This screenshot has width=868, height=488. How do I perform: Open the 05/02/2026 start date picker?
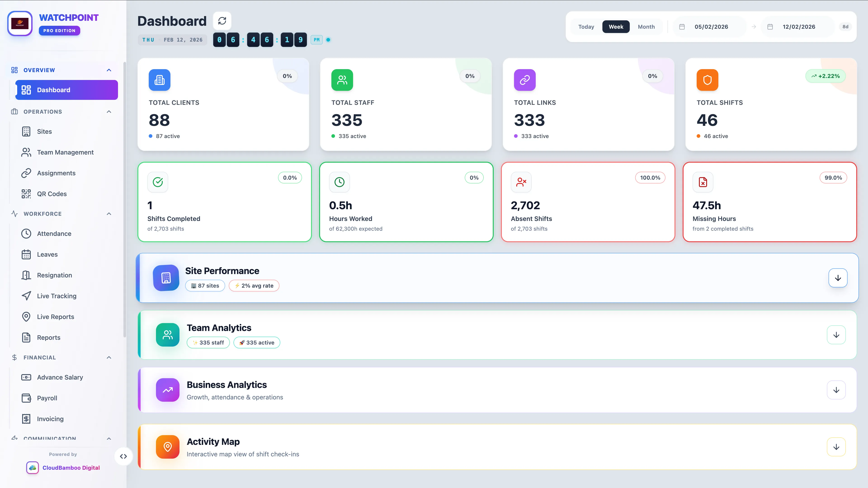711,27
